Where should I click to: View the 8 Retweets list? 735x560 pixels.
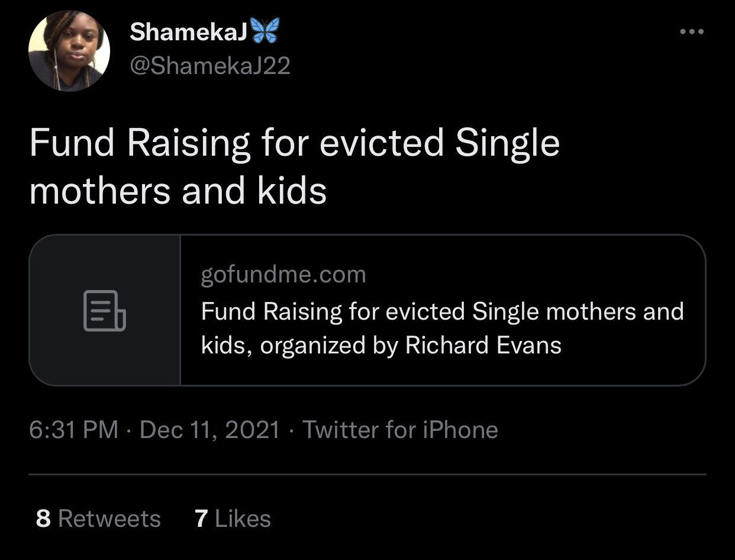tap(98, 519)
